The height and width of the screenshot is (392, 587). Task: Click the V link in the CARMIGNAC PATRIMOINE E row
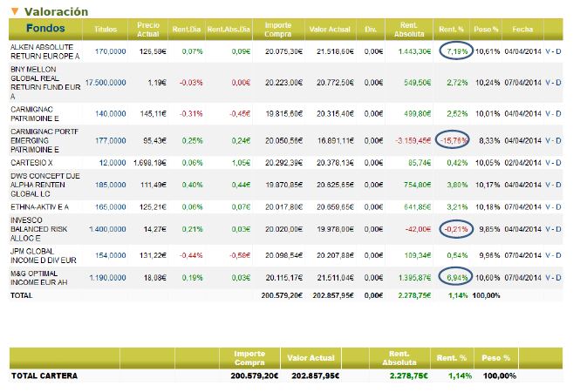coord(548,114)
